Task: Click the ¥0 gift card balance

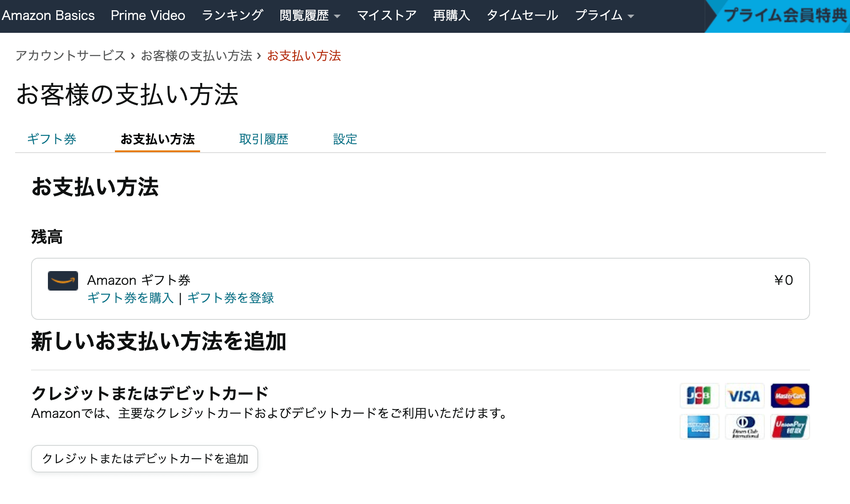Action: 783,280
